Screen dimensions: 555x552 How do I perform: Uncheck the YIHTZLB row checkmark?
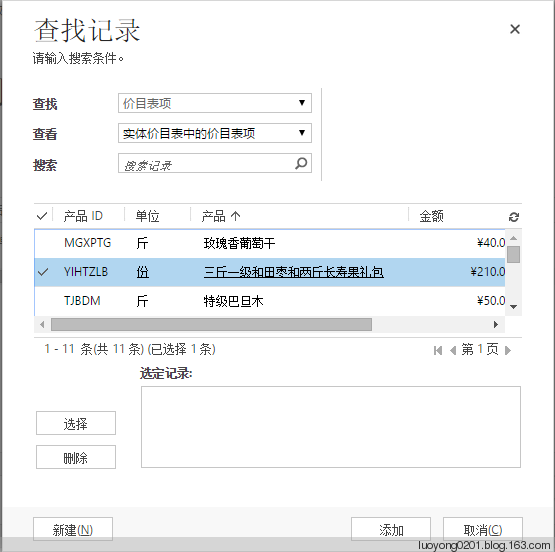point(43,272)
